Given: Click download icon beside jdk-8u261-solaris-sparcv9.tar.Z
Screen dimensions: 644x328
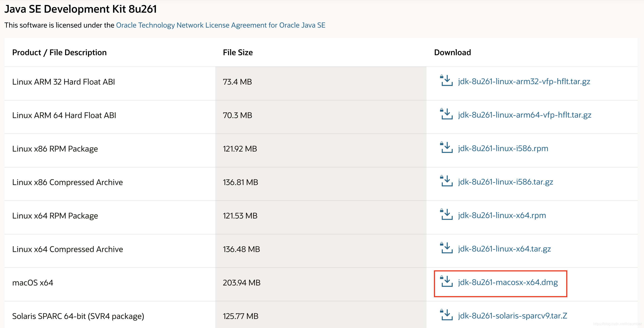Looking at the screenshot, I should coord(446,315).
